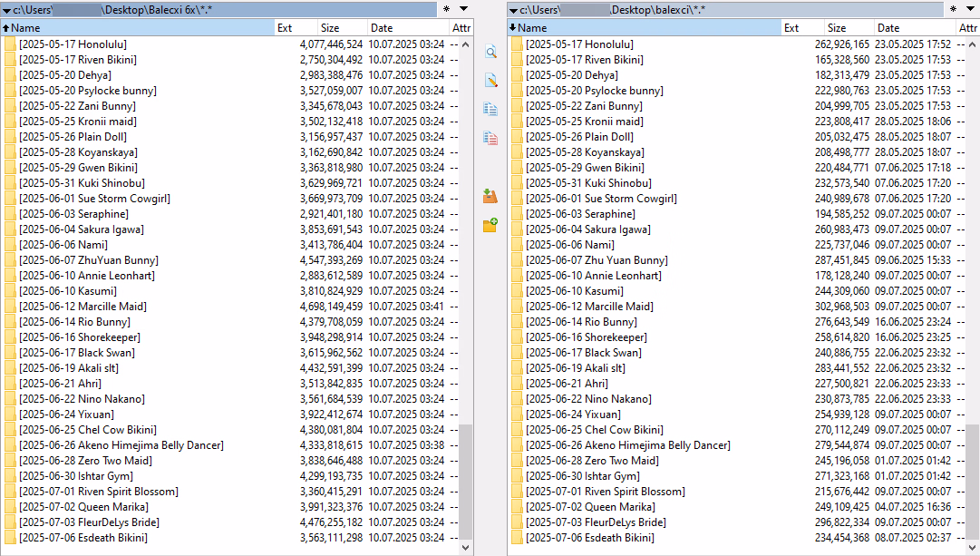Open right panel directory history dropdown
The image size is (980, 556).
pos(971,9)
